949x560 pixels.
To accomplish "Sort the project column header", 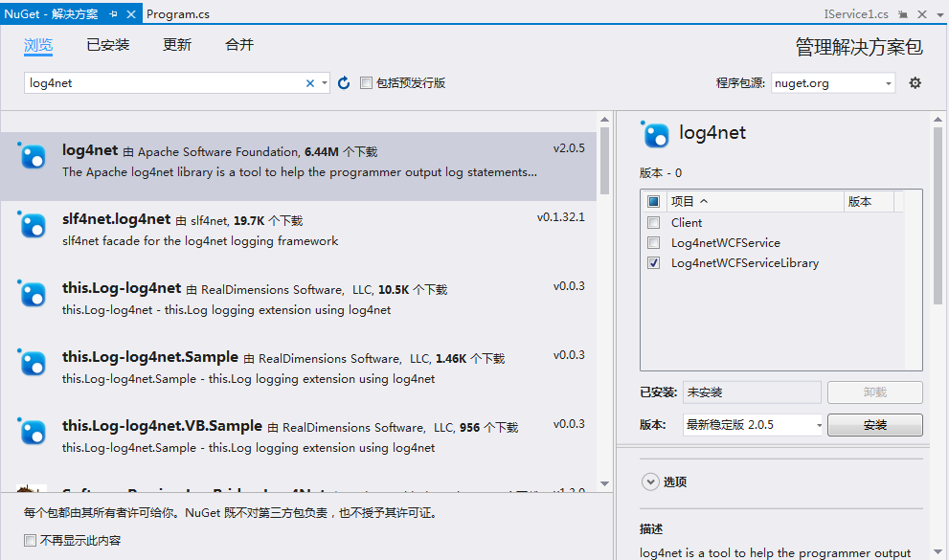I will pos(756,201).
